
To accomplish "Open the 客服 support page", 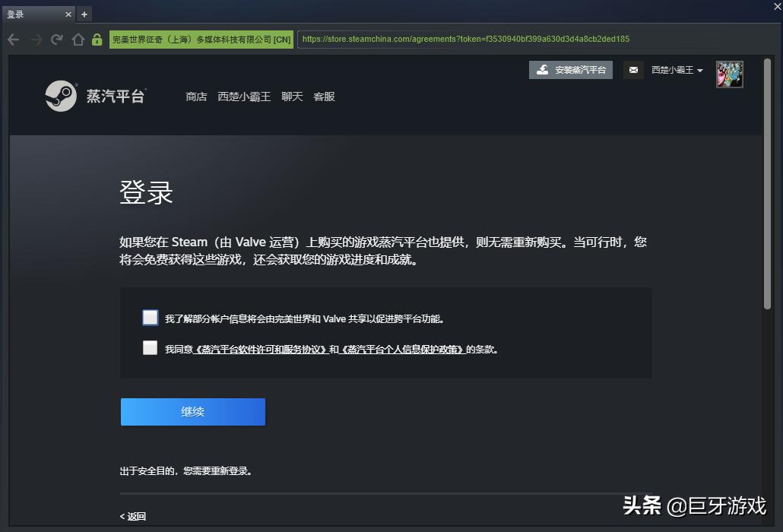I will (x=325, y=97).
